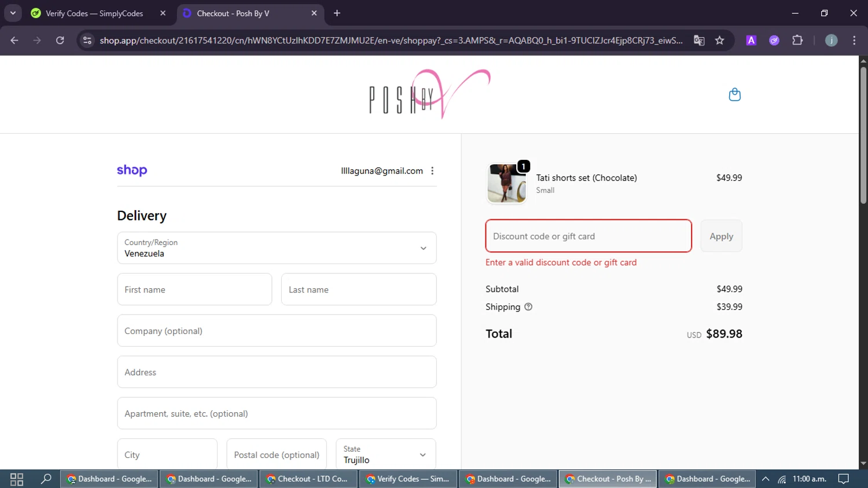Image resolution: width=868 pixels, height=488 pixels.
Task: Focus the Company (optional) field
Action: point(277,331)
